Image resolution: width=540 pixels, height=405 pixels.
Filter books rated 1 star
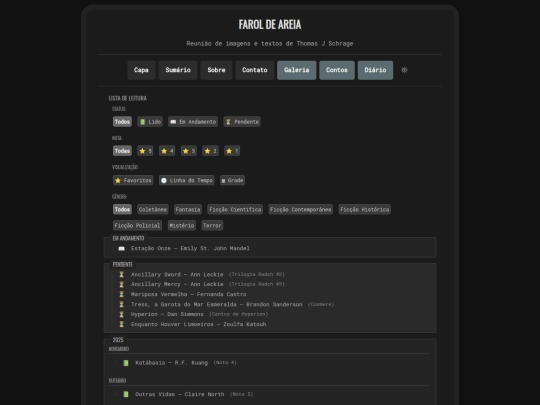click(x=232, y=151)
